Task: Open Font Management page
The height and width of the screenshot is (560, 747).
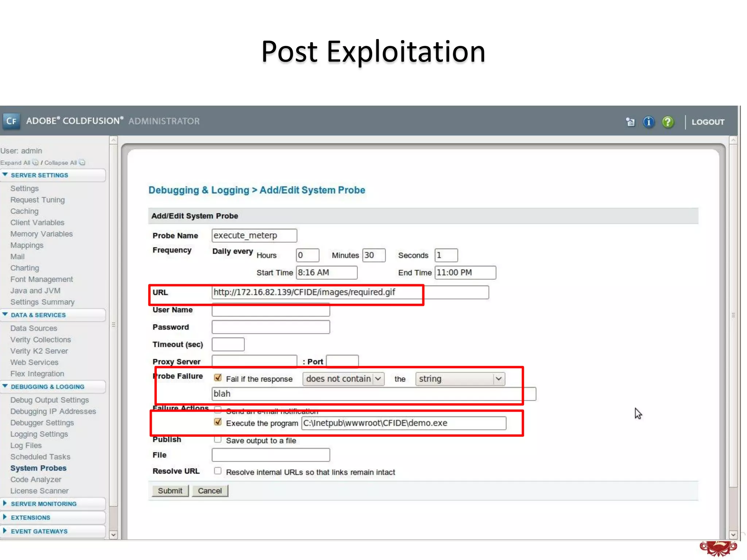Action: 42,279
